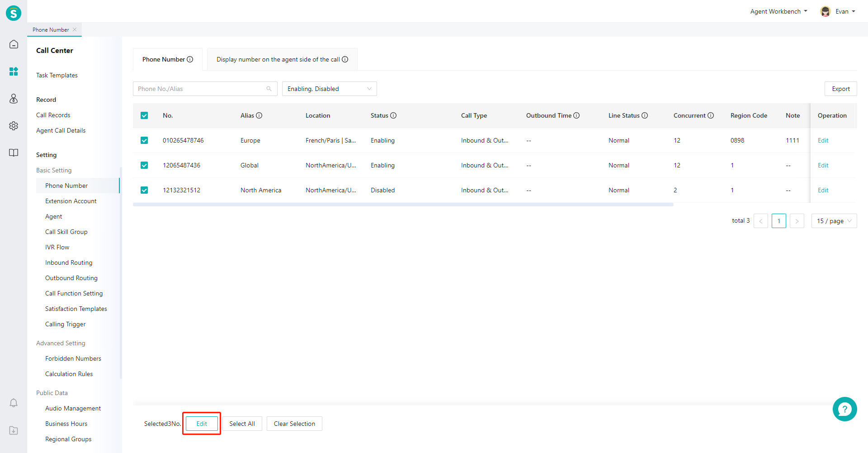Image resolution: width=868 pixels, height=453 pixels.
Task: Click the info icon beside Concurrent
Action: 711,115
